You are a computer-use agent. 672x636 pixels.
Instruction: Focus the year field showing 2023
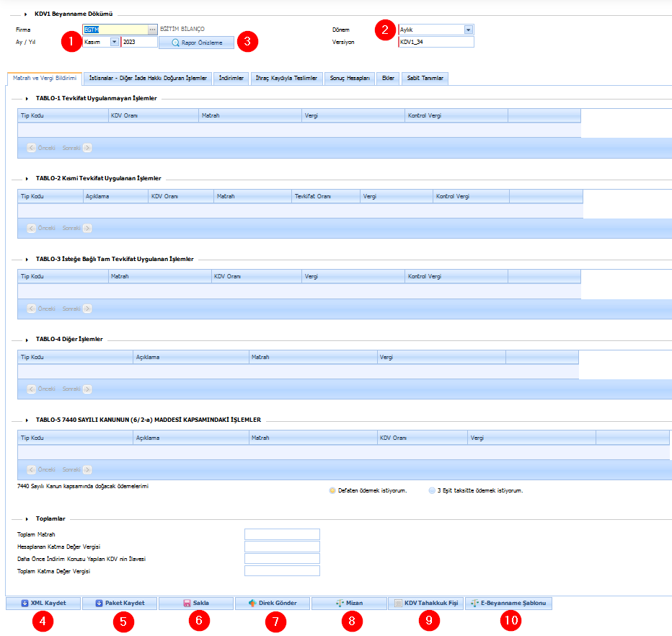139,42
